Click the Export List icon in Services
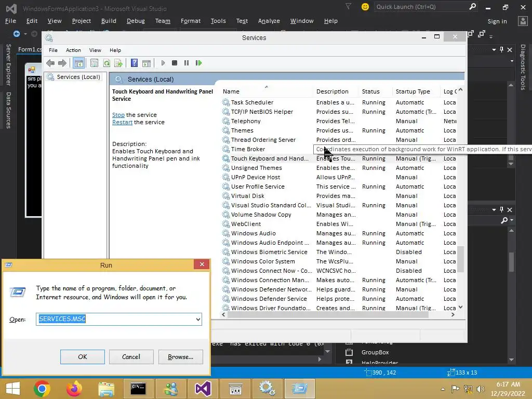The height and width of the screenshot is (399, 532). tap(118, 63)
